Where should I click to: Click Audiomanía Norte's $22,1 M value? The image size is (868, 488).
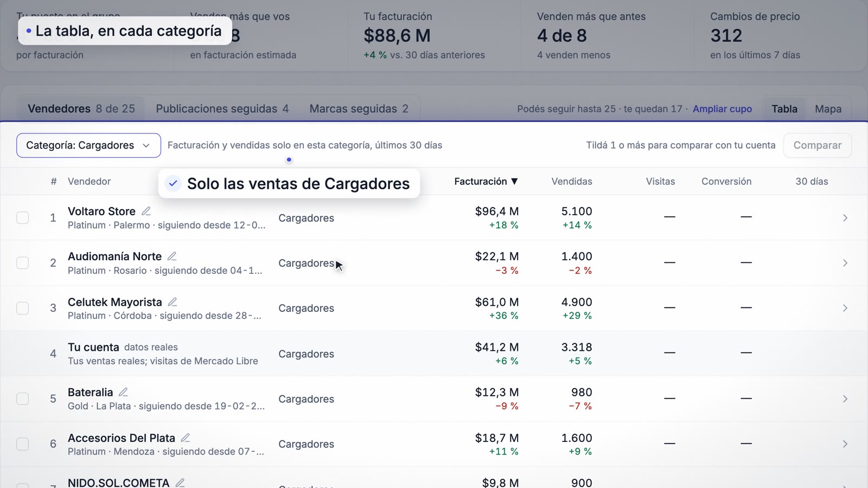pos(497,256)
